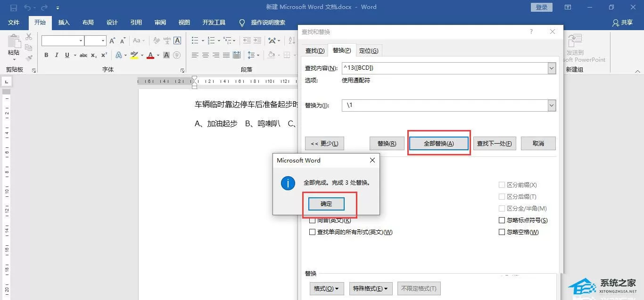This screenshot has height=300, width=644.
Task: Insert enclosed character with the circled 字 icon
Action: tap(177, 55)
